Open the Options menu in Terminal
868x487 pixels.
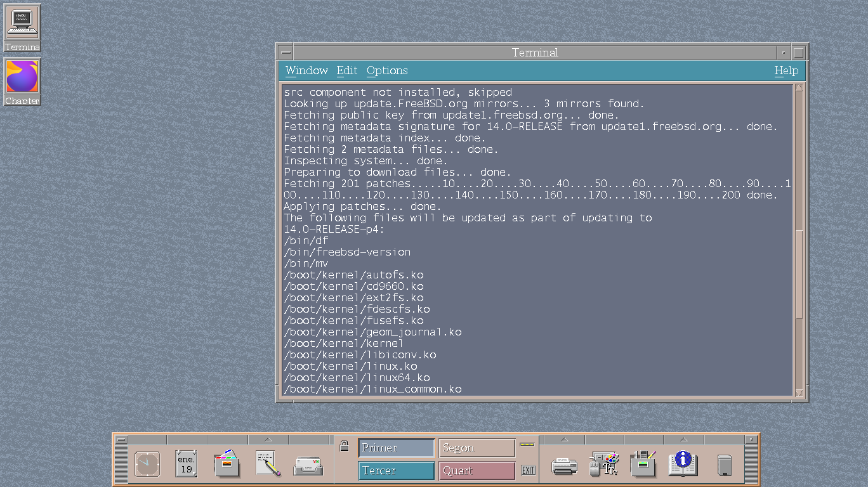tap(387, 70)
